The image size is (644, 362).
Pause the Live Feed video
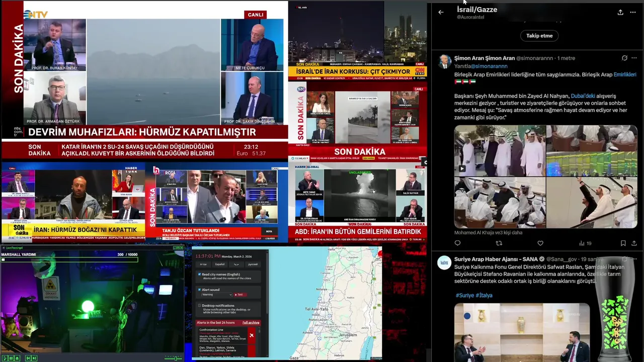[10, 358]
